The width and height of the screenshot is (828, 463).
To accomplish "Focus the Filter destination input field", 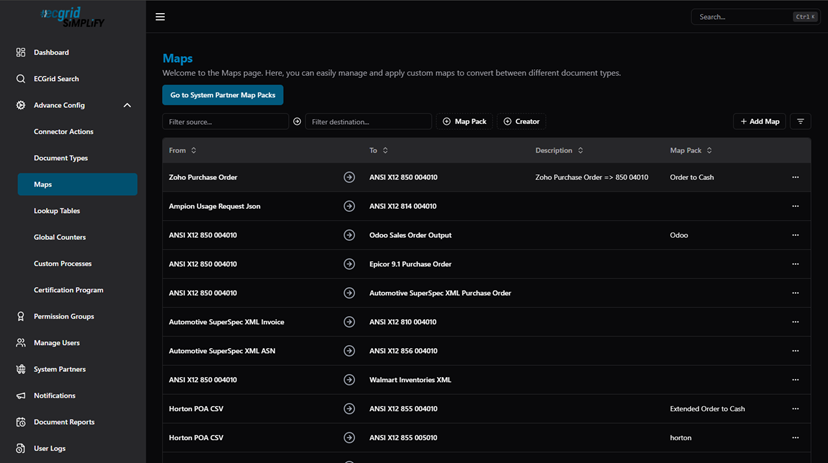I will tap(369, 121).
